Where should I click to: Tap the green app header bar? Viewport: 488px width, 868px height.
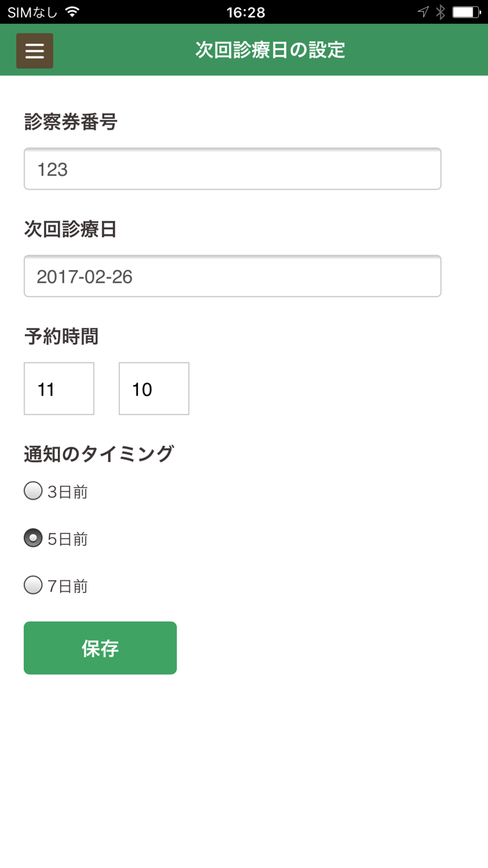pos(418,50)
